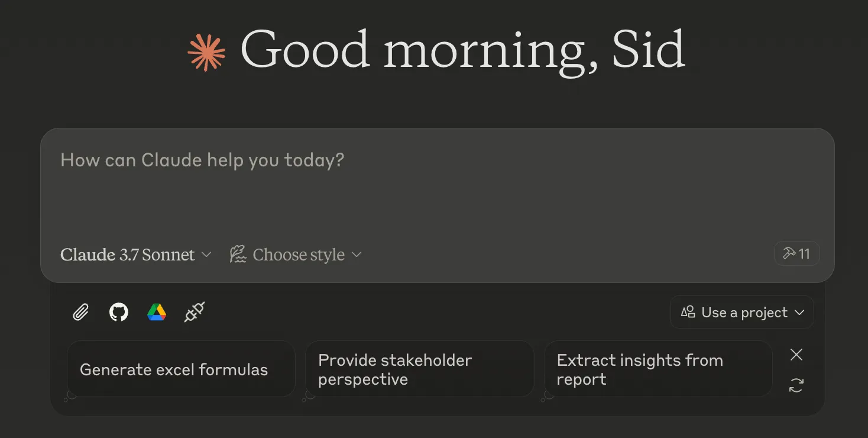This screenshot has height=438, width=868.
Task: Add content from Google Drive icon
Action: [x=157, y=312]
